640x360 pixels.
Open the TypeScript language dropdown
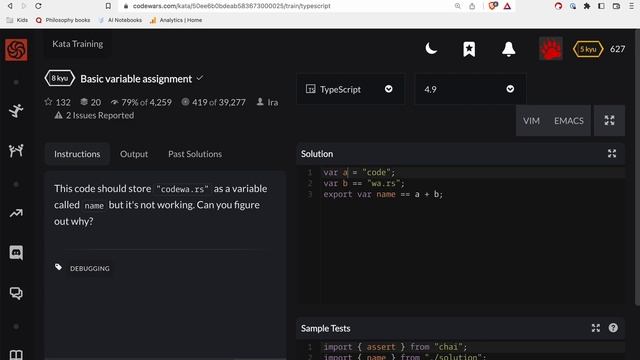click(350, 89)
